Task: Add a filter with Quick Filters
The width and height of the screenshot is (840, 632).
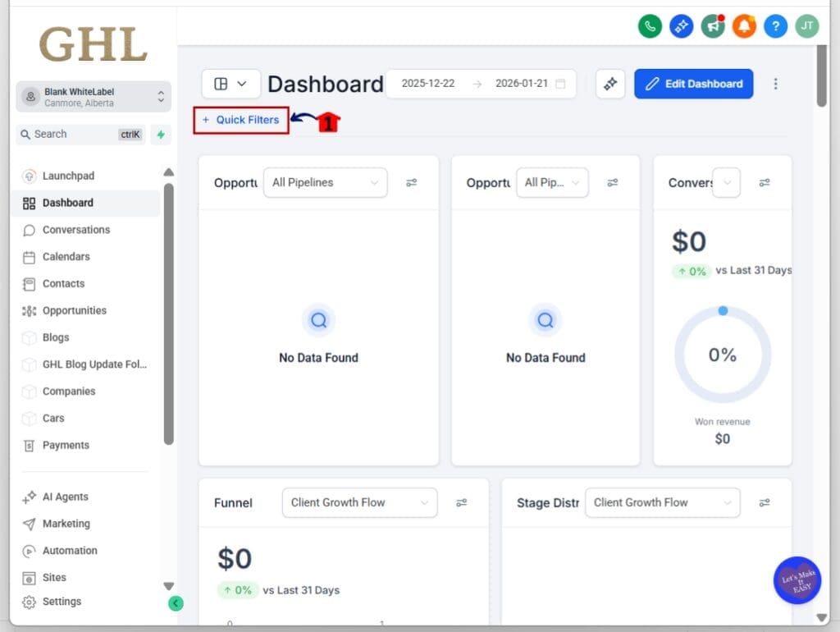Action: (x=240, y=120)
